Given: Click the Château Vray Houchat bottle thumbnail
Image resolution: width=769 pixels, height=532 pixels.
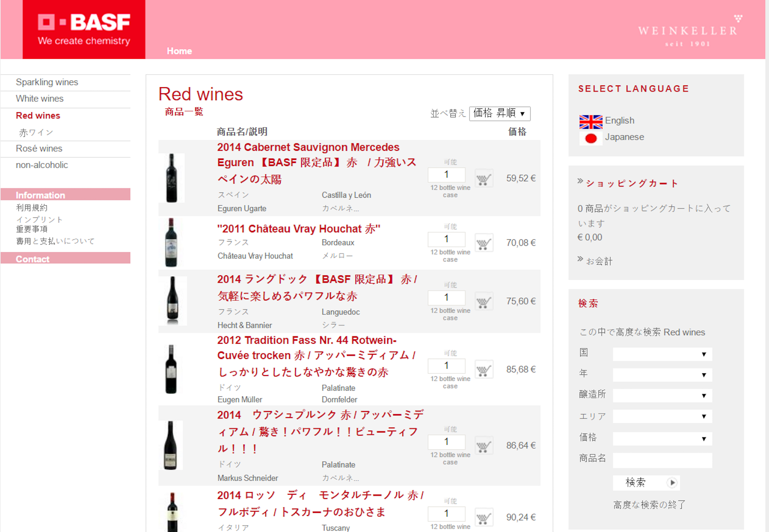Looking at the screenshot, I should tap(171, 242).
